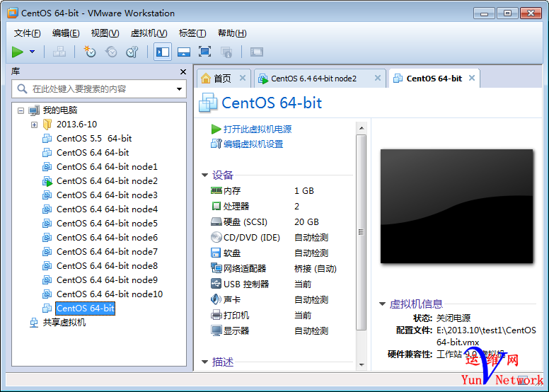Click the 声卡 sound card icon
This screenshot has width=549, height=392.
pyautogui.click(x=216, y=299)
